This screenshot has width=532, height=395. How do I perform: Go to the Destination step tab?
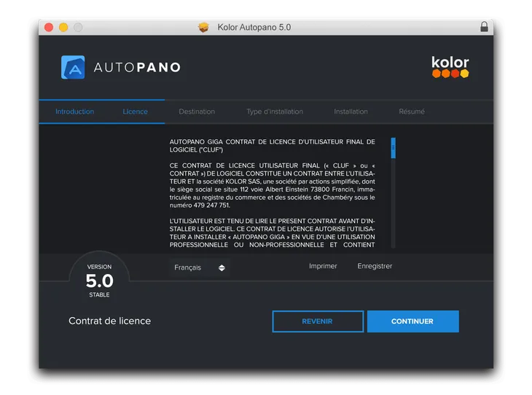(197, 112)
